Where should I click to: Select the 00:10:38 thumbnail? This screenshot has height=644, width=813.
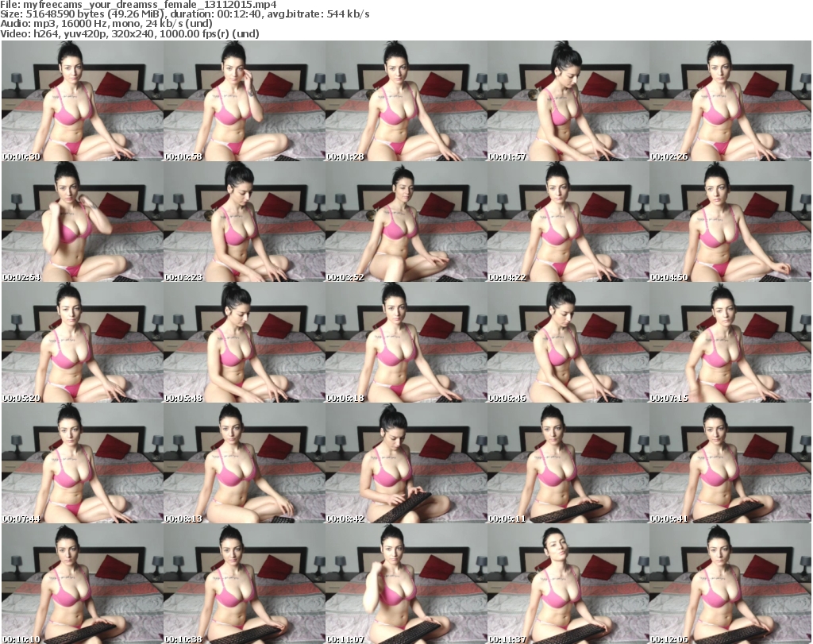coord(245,584)
